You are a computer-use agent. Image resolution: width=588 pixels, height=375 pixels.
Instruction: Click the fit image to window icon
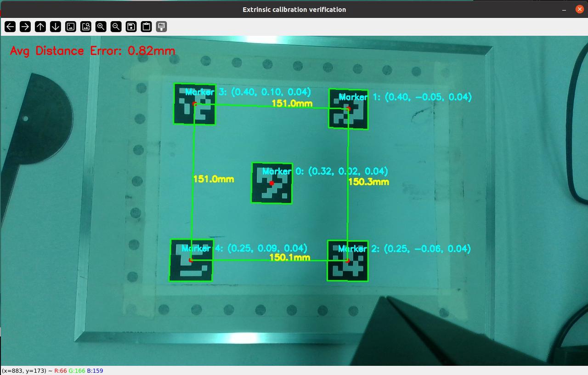click(86, 27)
